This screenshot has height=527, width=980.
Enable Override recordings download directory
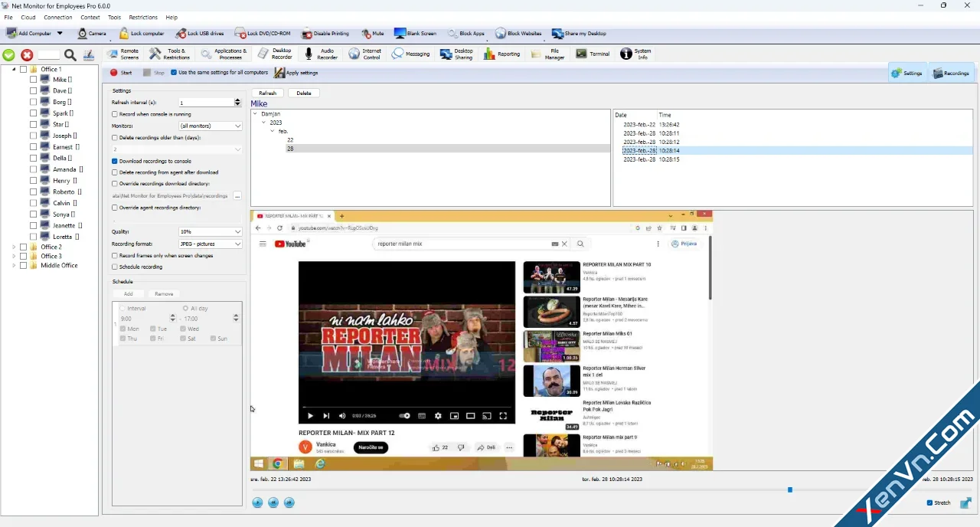point(115,184)
